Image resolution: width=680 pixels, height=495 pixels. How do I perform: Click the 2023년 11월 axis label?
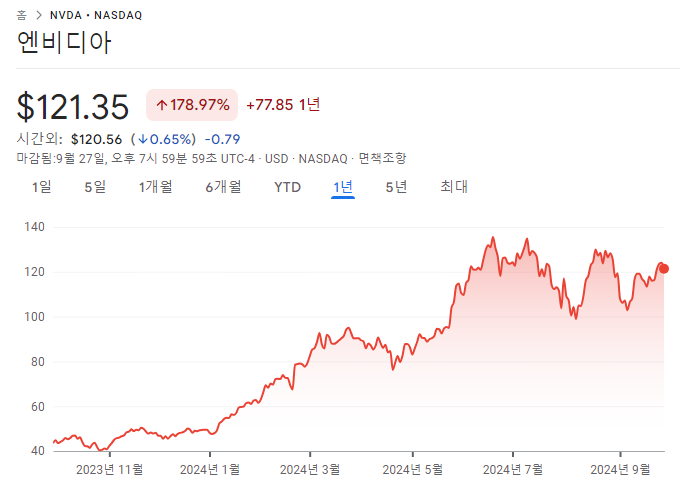pyautogui.click(x=110, y=469)
